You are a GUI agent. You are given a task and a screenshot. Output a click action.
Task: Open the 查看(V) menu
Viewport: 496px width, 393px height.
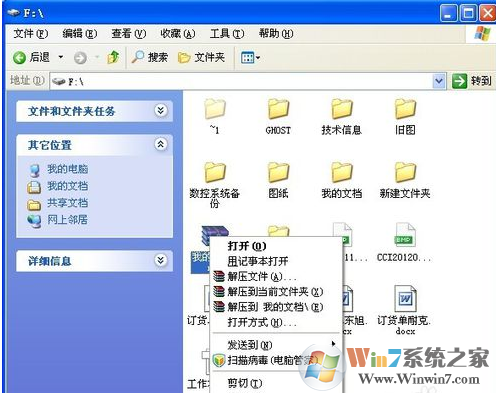(129, 33)
